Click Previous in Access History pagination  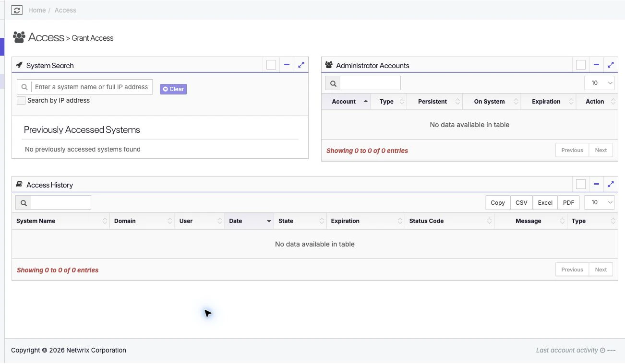click(572, 270)
